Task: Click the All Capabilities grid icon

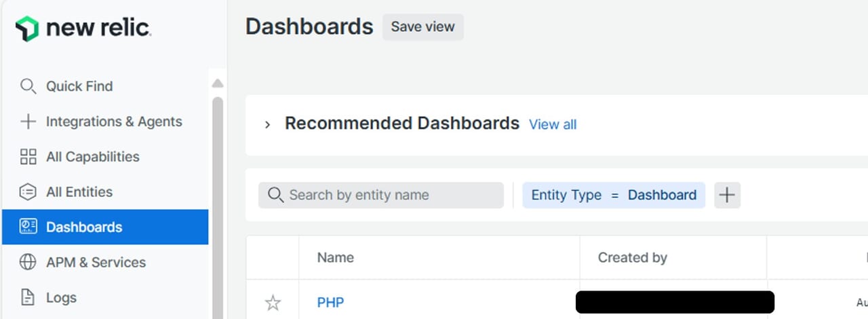Action: tap(28, 157)
